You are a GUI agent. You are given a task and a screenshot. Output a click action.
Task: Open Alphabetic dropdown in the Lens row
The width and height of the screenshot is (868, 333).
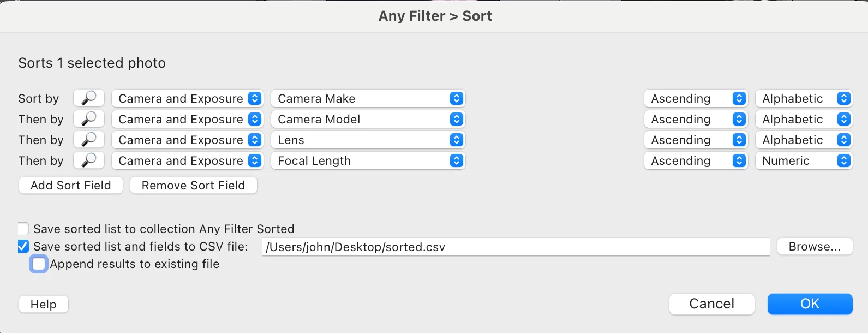pyautogui.click(x=804, y=140)
